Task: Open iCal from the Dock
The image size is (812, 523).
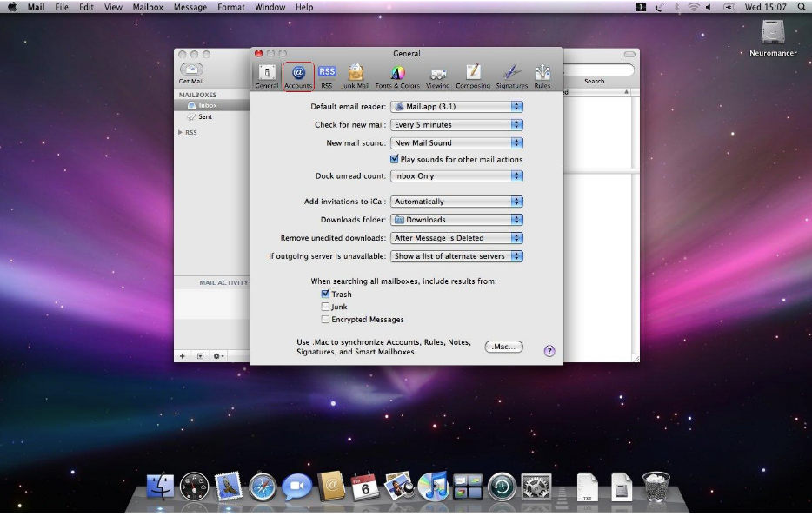Action: [365, 486]
